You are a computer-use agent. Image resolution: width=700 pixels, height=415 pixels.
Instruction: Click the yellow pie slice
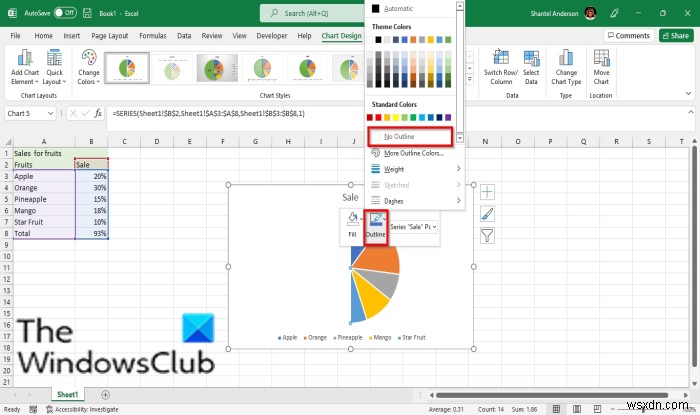[371, 297]
